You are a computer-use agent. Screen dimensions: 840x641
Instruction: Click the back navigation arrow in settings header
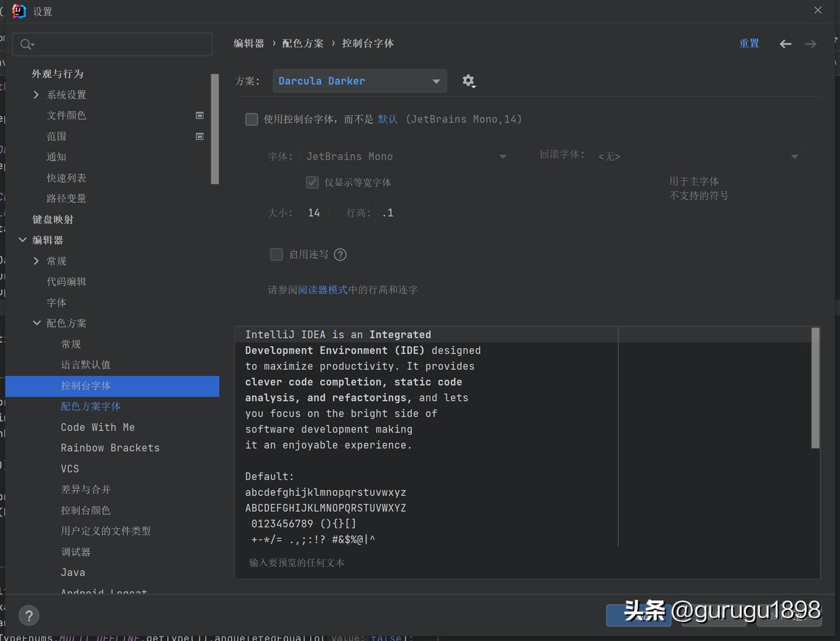pyautogui.click(x=785, y=43)
